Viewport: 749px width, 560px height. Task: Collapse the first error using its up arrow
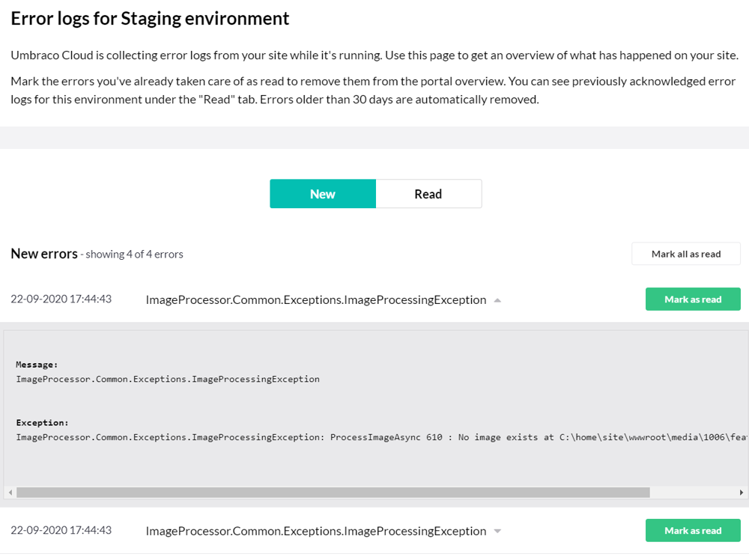click(497, 300)
